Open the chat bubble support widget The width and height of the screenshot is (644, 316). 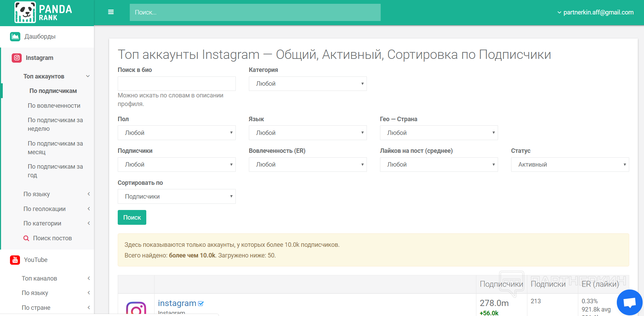(x=630, y=303)
